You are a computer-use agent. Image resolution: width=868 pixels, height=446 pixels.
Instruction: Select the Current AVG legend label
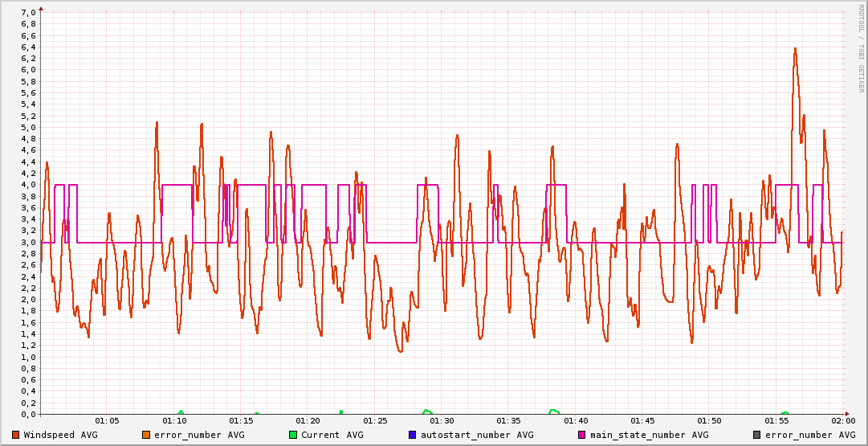click(332, 435)
